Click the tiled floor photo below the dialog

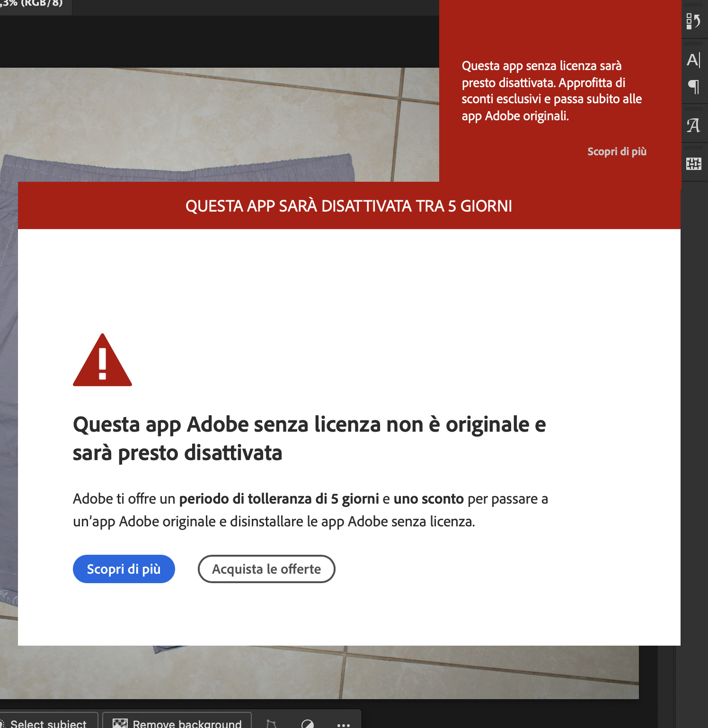click(x=426, y=672)
